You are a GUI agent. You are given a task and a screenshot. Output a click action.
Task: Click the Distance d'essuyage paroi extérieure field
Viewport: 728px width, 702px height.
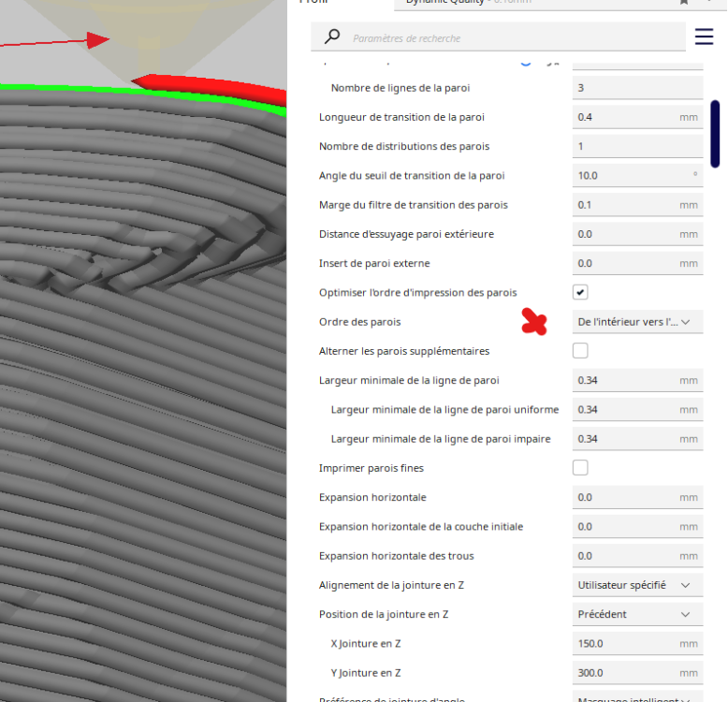pyautogui.click(x=637, y=234)
